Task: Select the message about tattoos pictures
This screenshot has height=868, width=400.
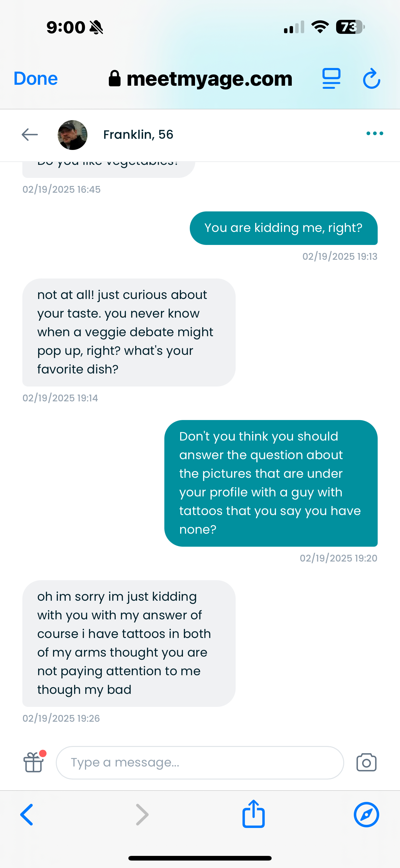Action: click(271, 483)
